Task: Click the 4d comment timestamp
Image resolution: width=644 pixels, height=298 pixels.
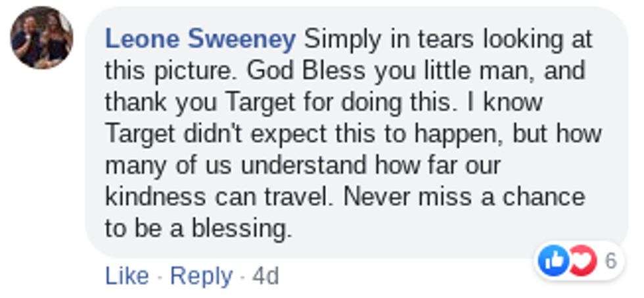Action: [265, 276]
